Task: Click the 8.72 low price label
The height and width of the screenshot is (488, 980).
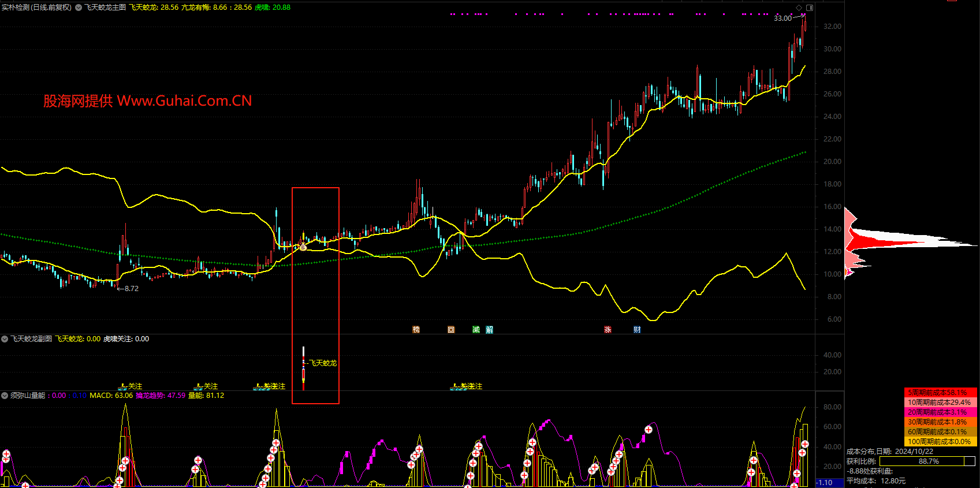Action: pyautogui.click(x=132, y=289)
